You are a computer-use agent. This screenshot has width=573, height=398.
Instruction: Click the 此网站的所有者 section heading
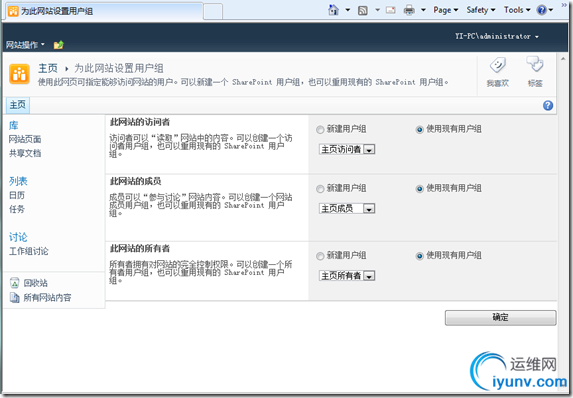pos(140,249)
